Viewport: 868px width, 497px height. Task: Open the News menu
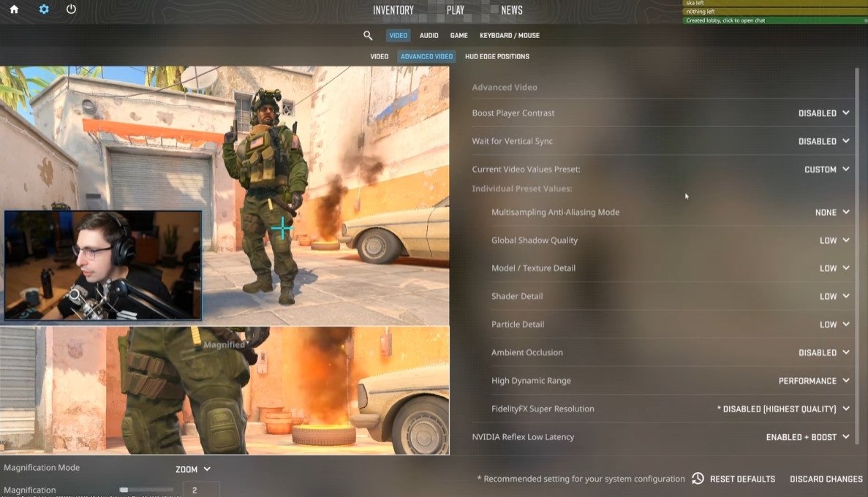511,10
